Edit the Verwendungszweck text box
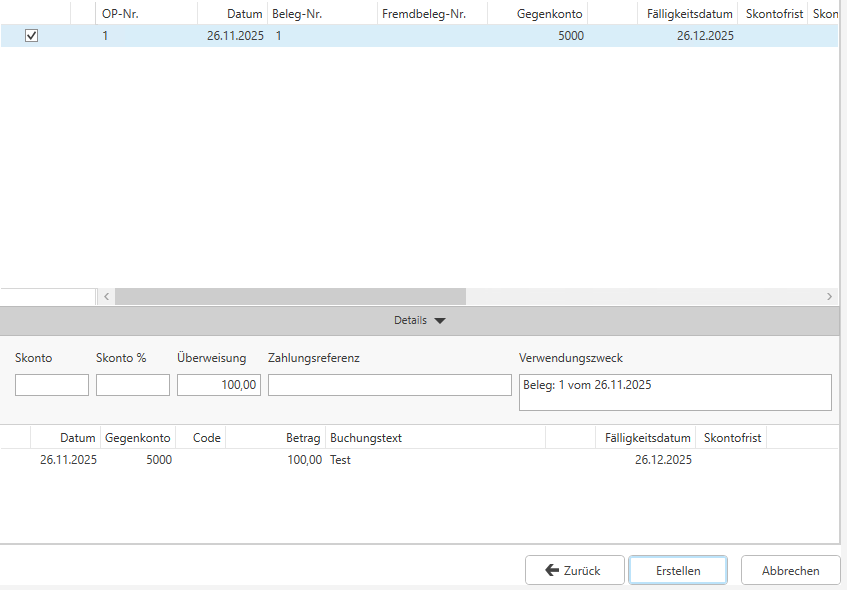 [675, 392]
